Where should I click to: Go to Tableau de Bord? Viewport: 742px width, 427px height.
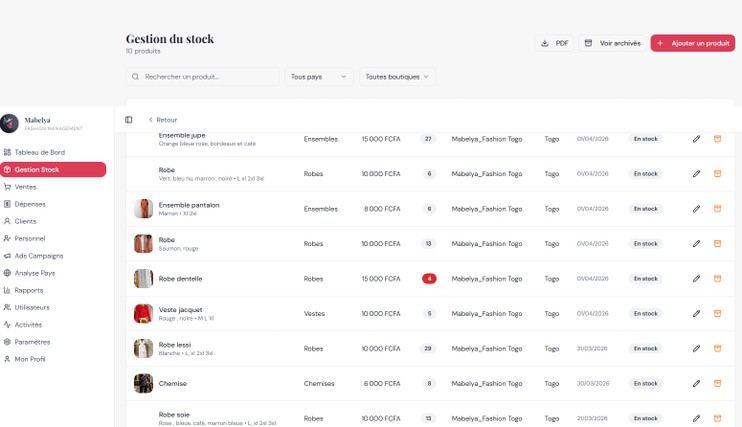pos(39,152)
